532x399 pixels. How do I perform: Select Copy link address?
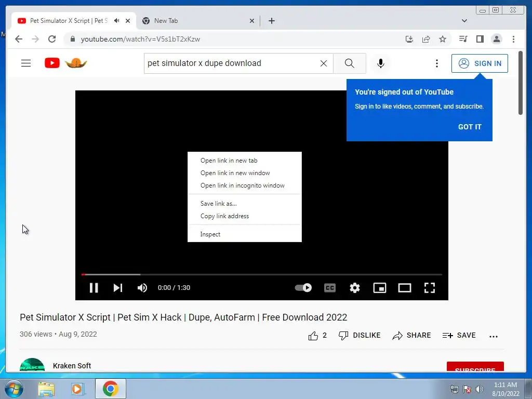(x=244, y=216)
